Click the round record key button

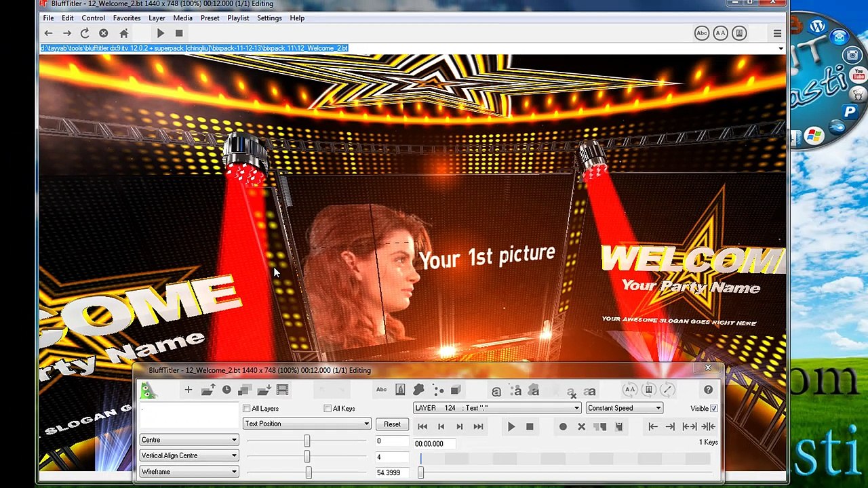tap(563, 427)
